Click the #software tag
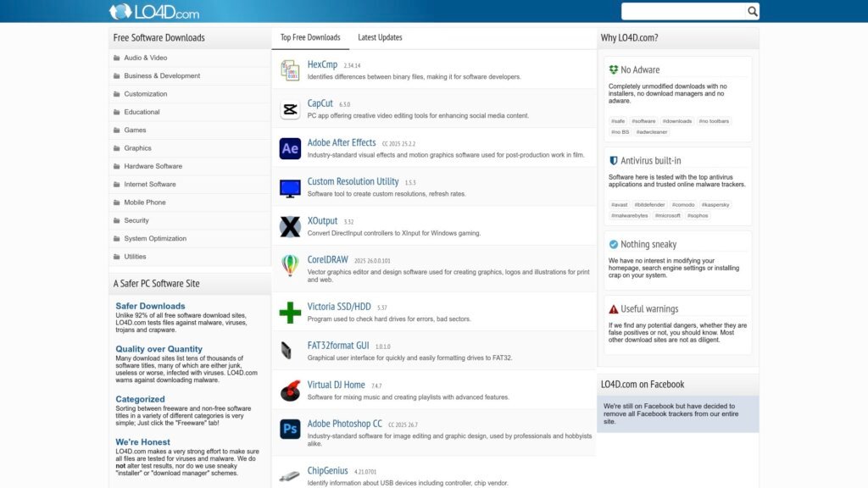The image size is (868, 488). coord(644,120)
